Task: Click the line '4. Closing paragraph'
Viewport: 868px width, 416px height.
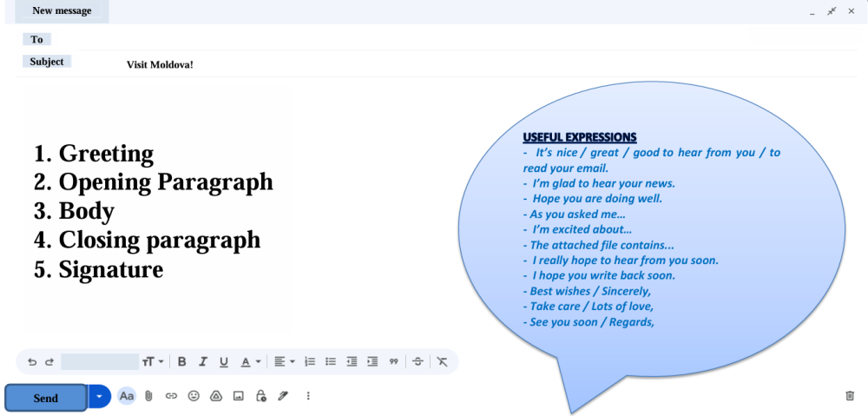Action: [x=148, y=241]
